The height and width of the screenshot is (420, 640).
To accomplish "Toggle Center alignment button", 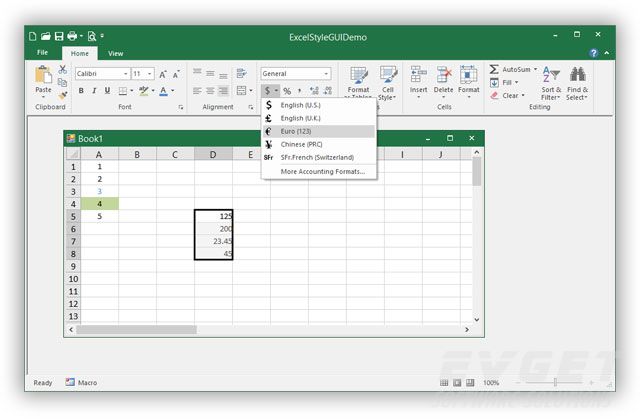I will (210, 91).
